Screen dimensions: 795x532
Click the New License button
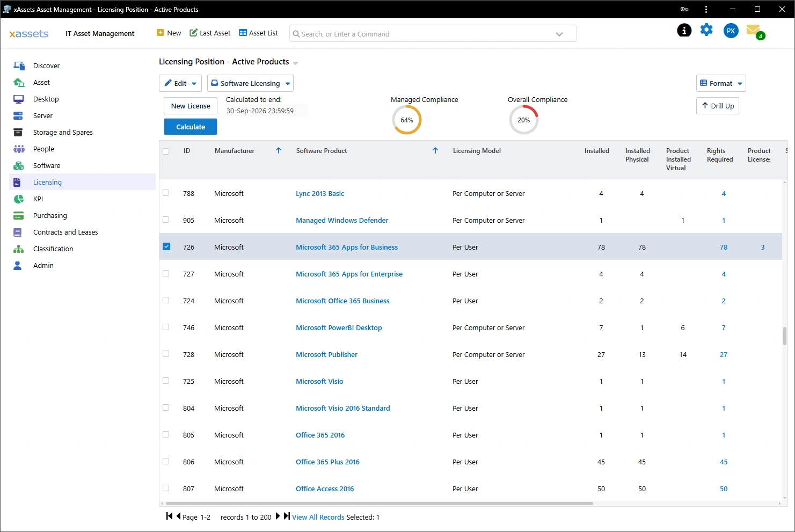pos(191,106)
